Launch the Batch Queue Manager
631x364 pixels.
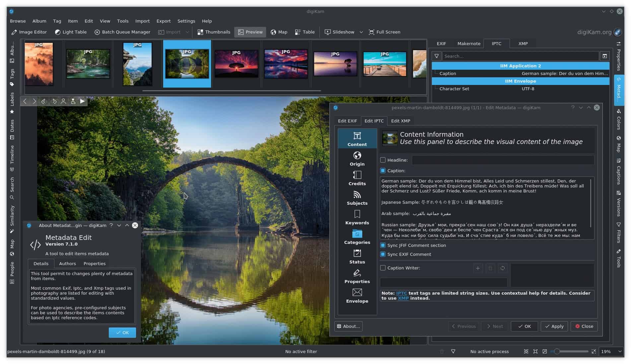(122, 32)
